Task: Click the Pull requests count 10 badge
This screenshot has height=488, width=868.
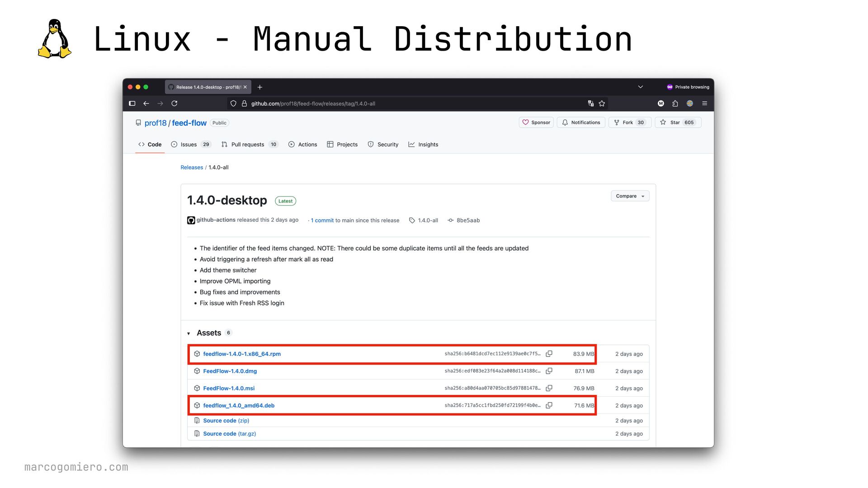Action: (273, 145)
